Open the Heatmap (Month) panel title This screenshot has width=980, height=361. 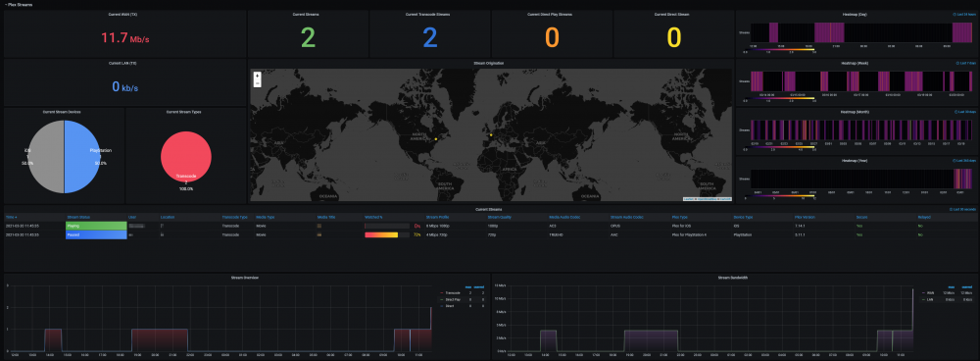[x=854, y=112]
